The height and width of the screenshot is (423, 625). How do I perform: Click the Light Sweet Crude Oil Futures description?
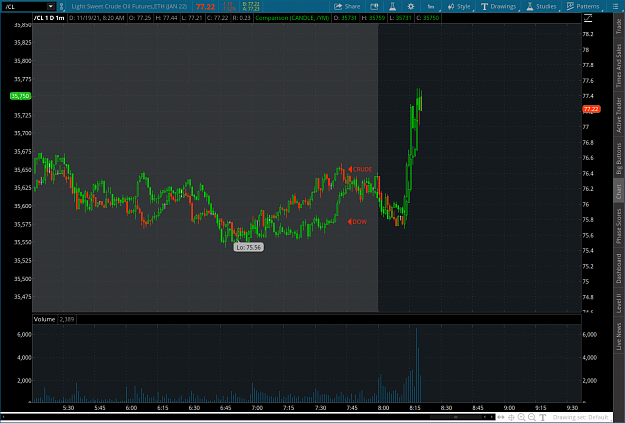click(x=129, y=6)
